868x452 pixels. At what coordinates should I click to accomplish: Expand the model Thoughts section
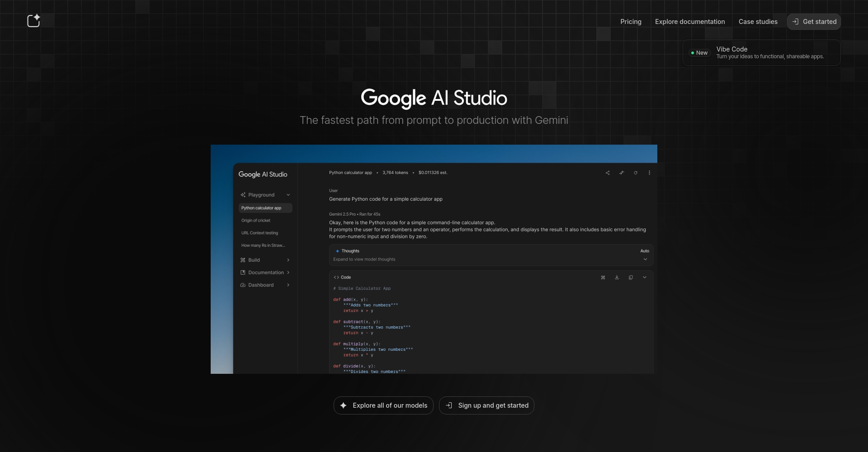tap(645, 259)
